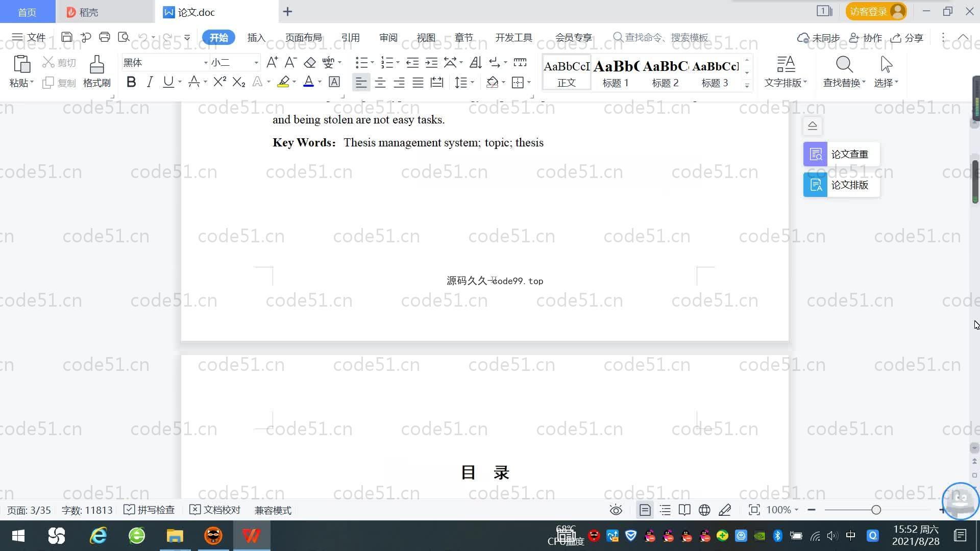Viewport: 980px width, 551px height.
Task: Open the File (文件) menu
Action: 29,37
